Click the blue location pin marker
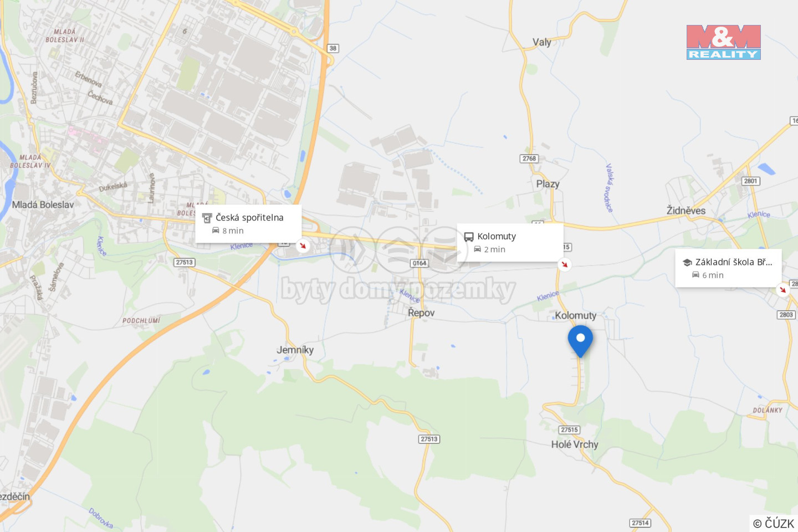 [x=580, y=341]
